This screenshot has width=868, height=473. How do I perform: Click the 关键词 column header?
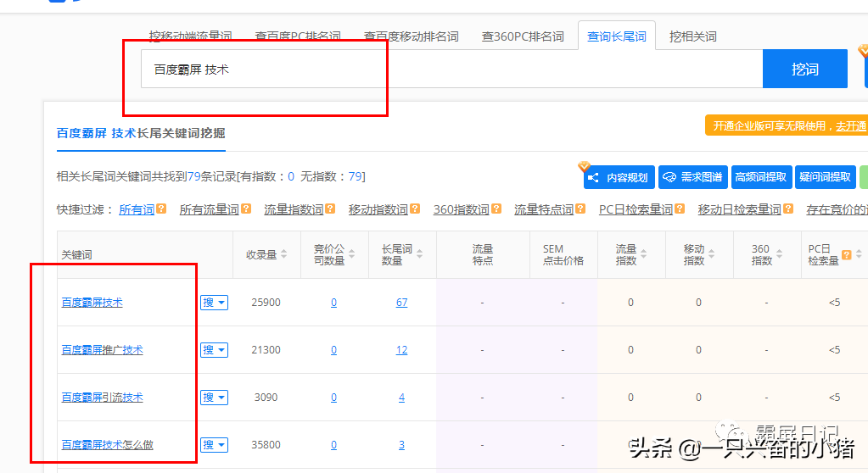(x=76, y=255)
